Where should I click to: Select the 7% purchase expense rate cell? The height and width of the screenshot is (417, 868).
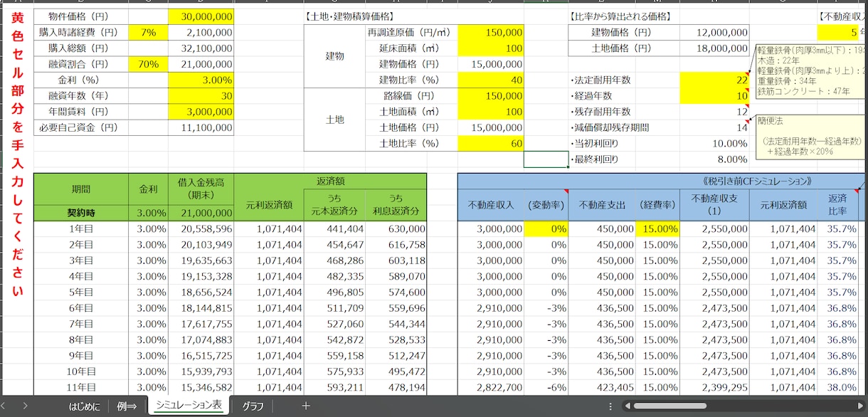tap(149, 32)
